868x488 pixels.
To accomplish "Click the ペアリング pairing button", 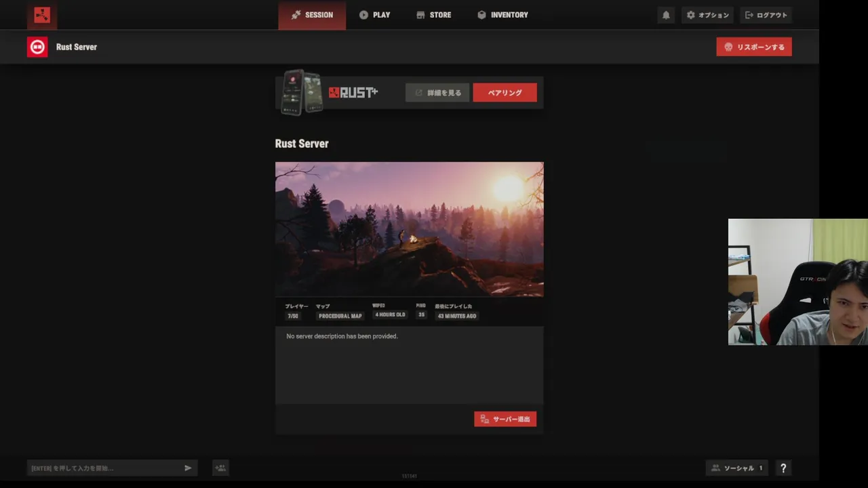I will click(505, 93).
